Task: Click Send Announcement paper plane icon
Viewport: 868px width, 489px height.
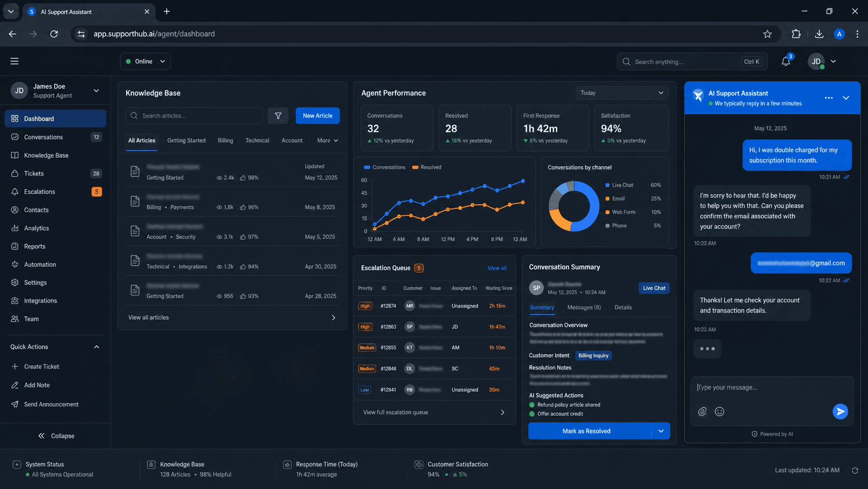Action: [x=15, y=404]
